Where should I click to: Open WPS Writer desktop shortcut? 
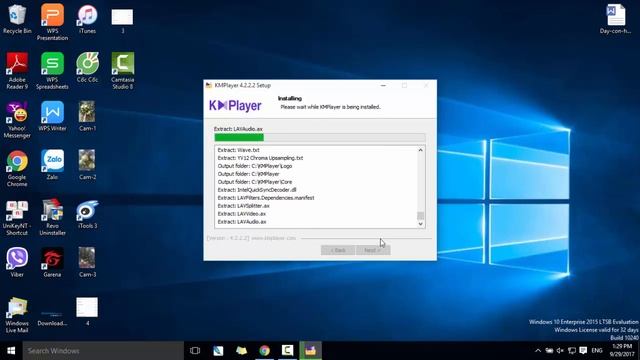click(x=52, y=116)
